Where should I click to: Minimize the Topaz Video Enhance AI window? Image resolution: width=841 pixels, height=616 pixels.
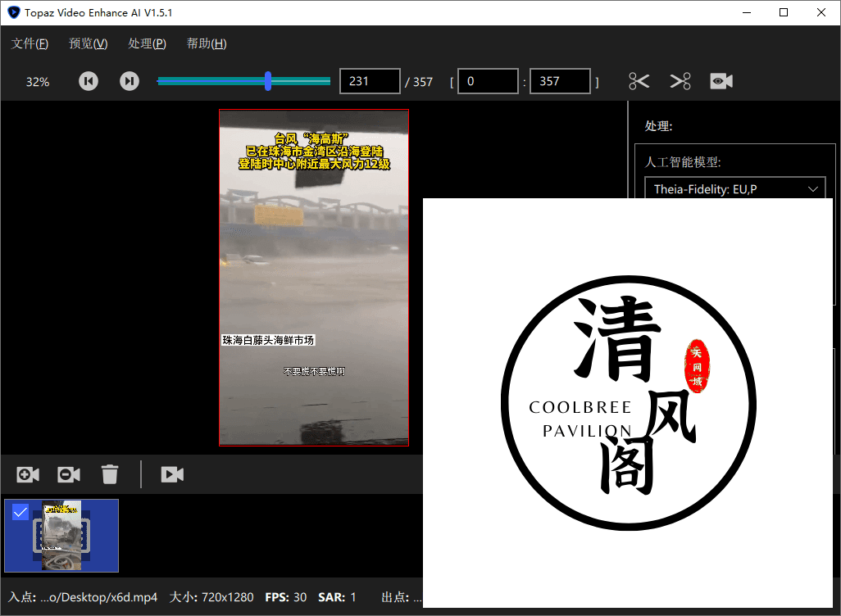pyautogui.click(x=747, y=12)
